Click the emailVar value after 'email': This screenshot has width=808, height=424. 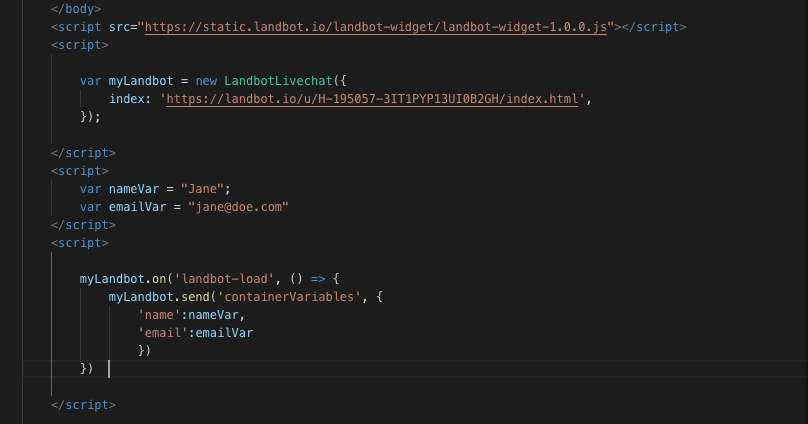click(224, 333)
